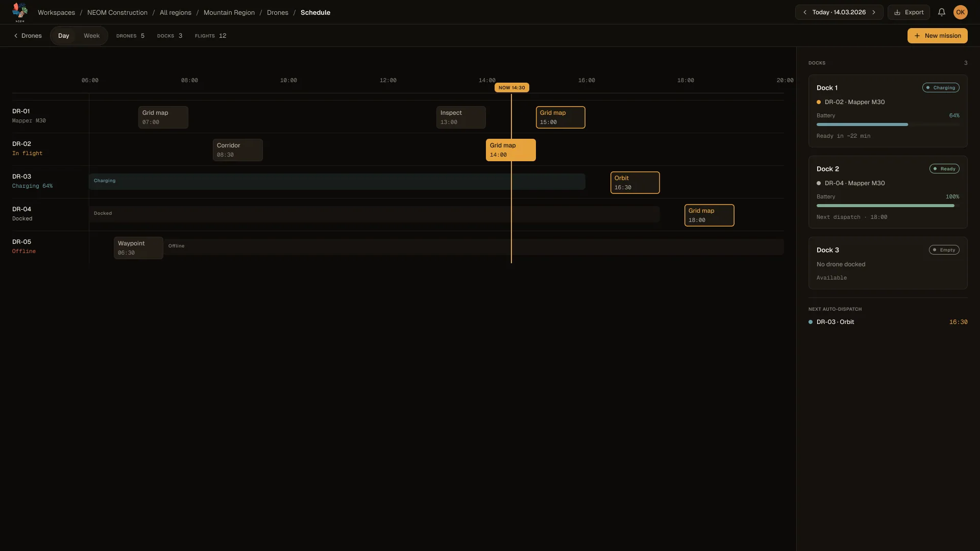Image resolution: width=980 pixels, height=551 pixels.
Task: Click the Dock 1 Charging status badge
Action: tap(941, 88)
